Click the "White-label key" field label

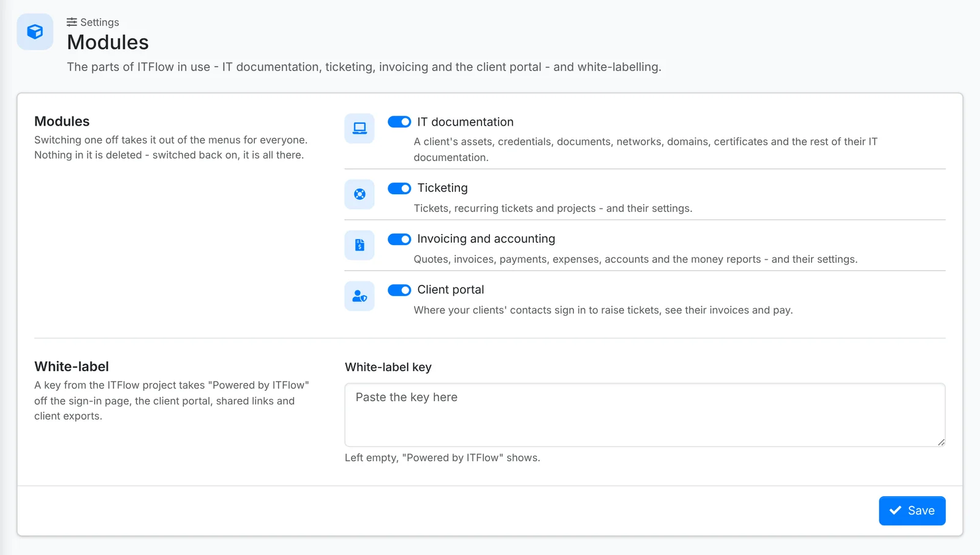388,367
